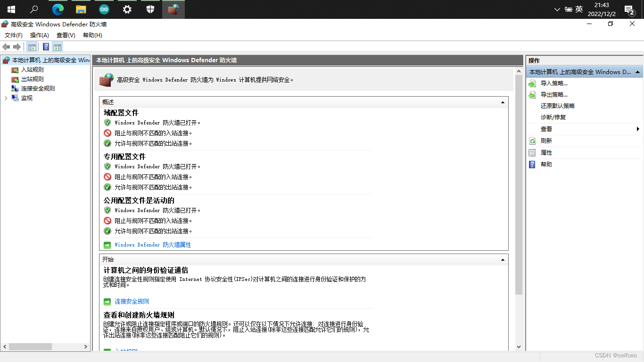
Task: Click the brick wall globe icon in the banner
Action: [107, 80]
